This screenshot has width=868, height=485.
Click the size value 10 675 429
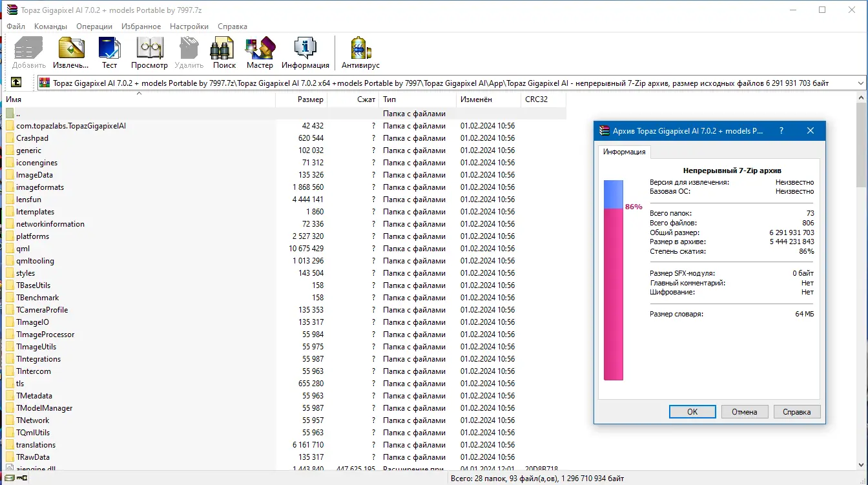[x=306, y=249]
